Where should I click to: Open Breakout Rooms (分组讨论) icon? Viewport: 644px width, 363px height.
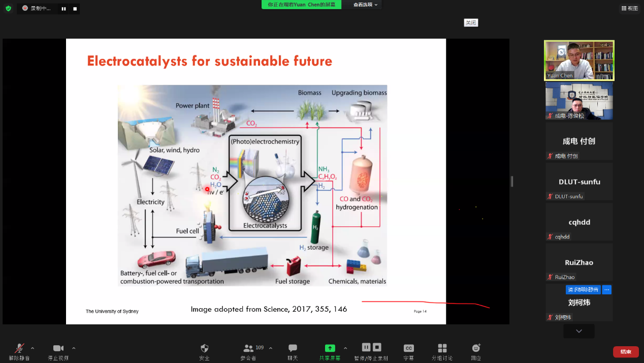442,348
